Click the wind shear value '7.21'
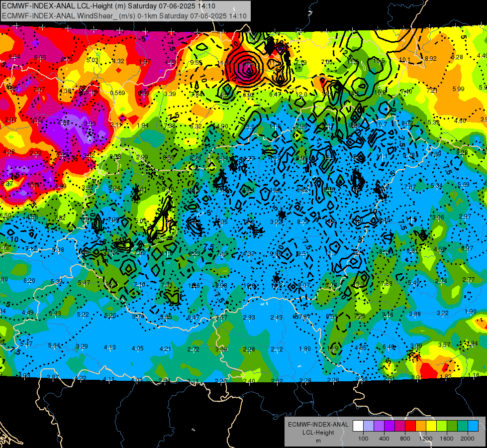This screenshot has width=487, height=448. 432,90
